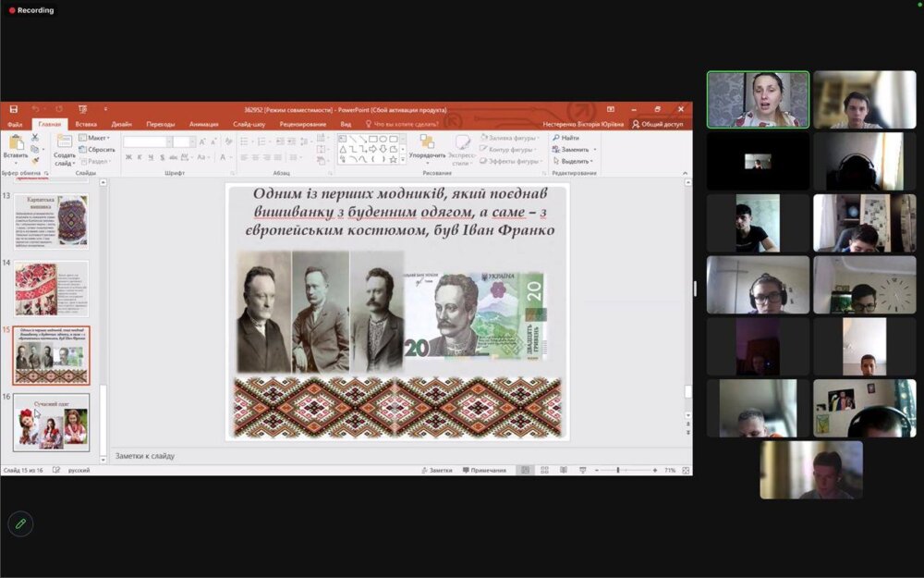Click the "Tell me" search field
This screenshot has width=924, height=578.
[x=403, y=125]
